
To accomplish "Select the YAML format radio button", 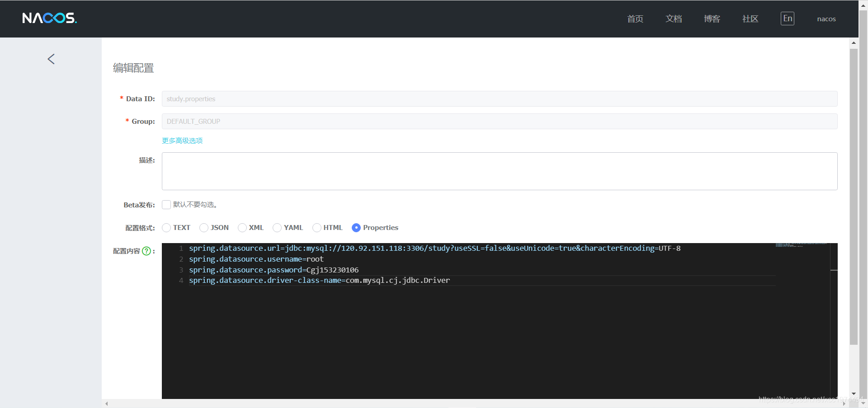I will click(277, 228).
